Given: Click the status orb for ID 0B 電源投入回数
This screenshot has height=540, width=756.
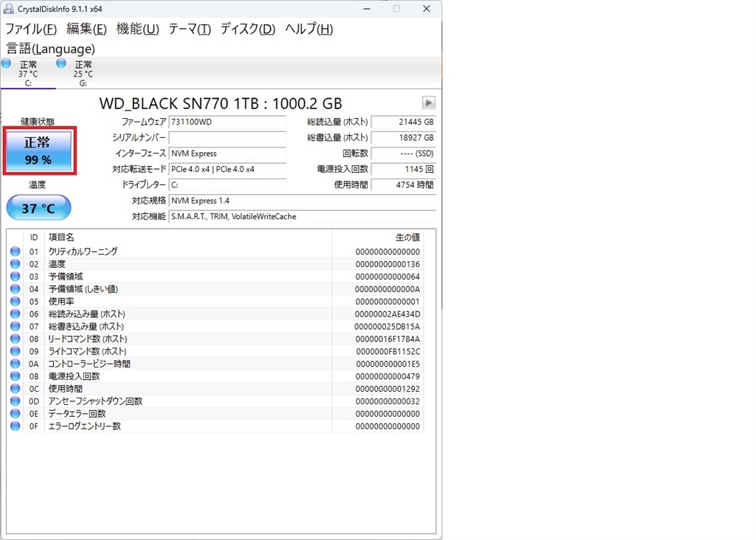Looking at the screenshot, I should [x=16, y=376].
